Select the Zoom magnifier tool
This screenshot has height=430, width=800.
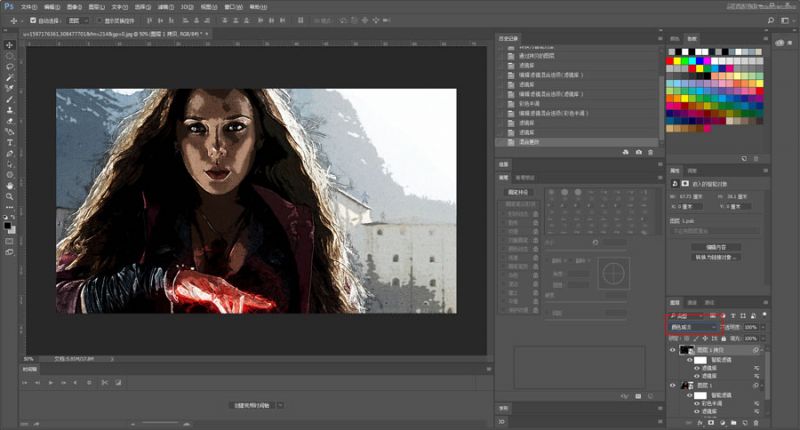click(10, 197)
